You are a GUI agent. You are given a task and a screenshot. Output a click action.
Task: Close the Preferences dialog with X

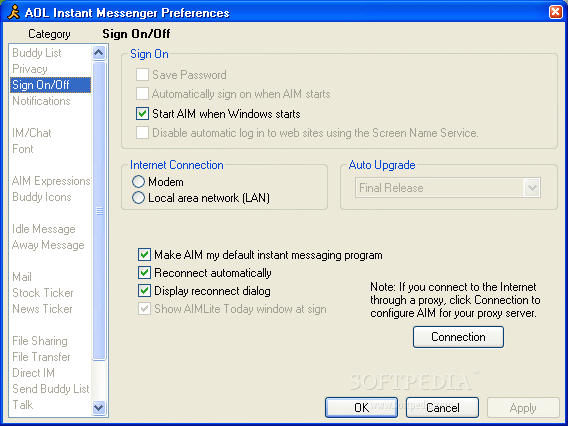point(556,12)
